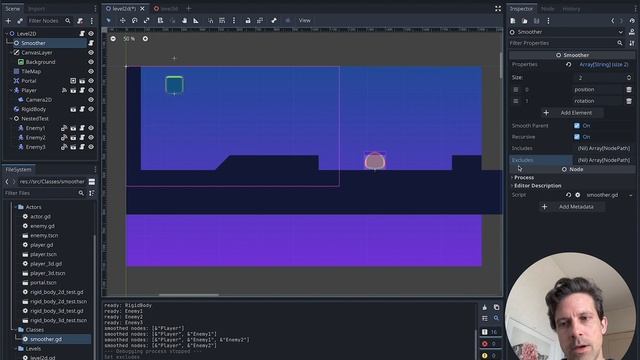This screenshot has width=640, height=360.
Task: Click the Add Child Node plus icon
Action: point(8,21)
